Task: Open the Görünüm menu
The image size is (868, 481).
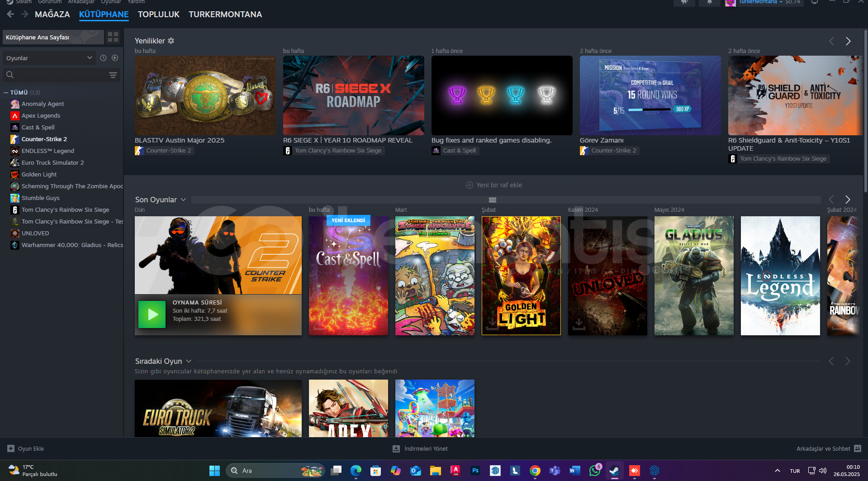Action: tap(50, 2)
